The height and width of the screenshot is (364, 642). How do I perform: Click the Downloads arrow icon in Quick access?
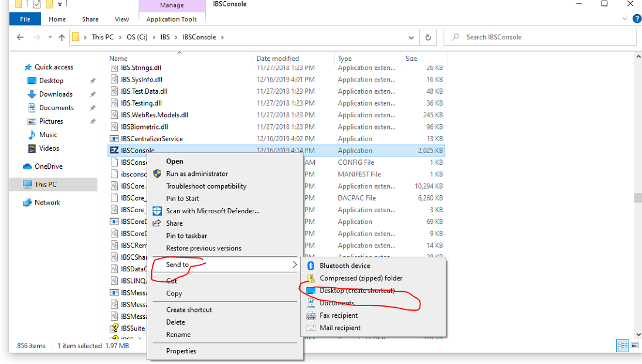pos(32,94)
